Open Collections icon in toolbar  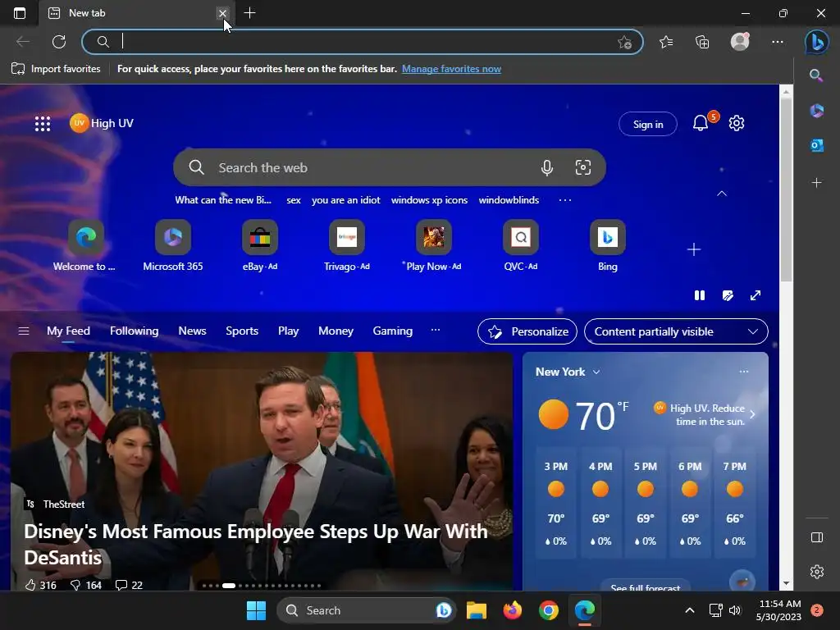702,42
